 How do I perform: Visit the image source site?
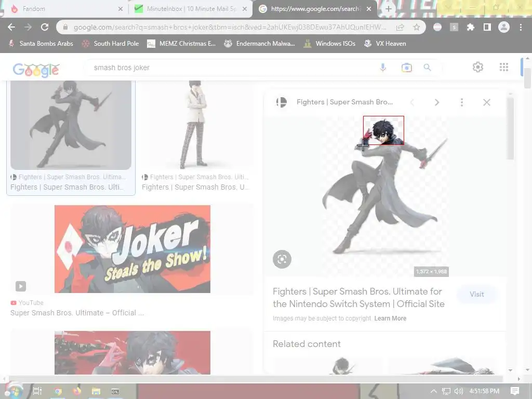tap(477, 294)
